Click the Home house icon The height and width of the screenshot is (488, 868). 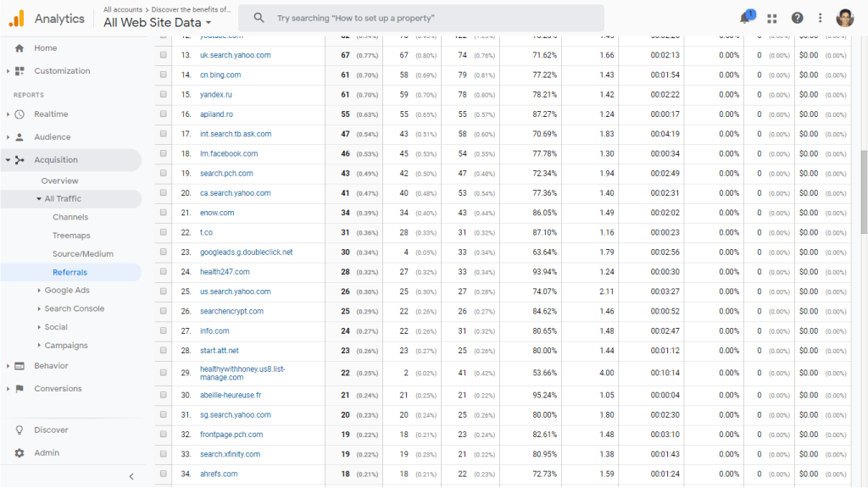[x=19, y=48]
